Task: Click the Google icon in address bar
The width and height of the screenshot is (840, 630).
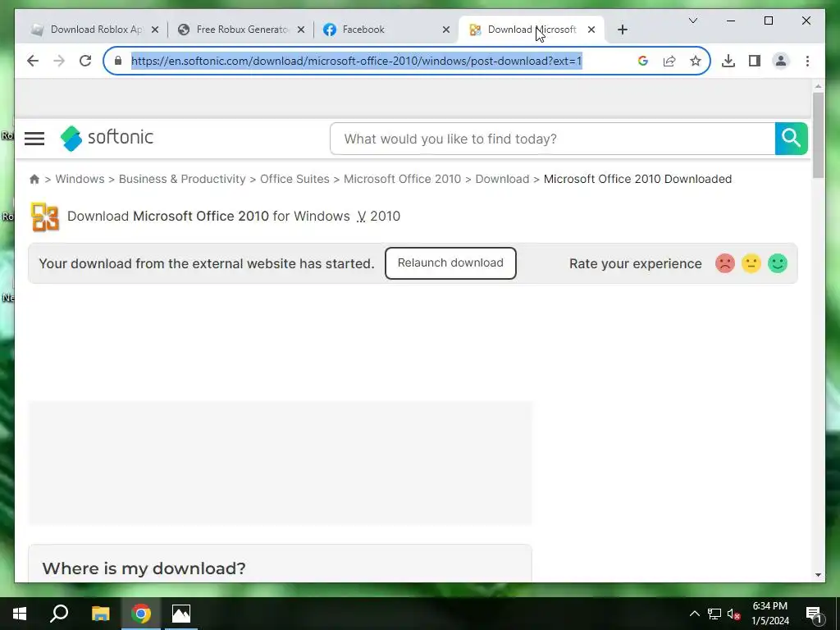Action: pos(643,61)
